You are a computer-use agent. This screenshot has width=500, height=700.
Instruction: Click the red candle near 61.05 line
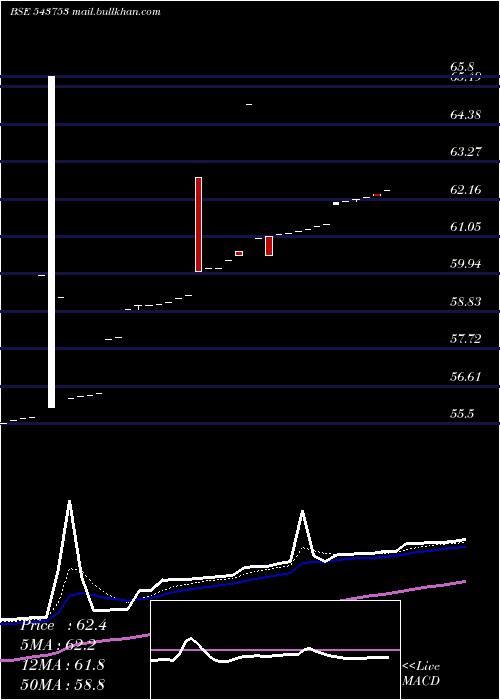(269, 246)
